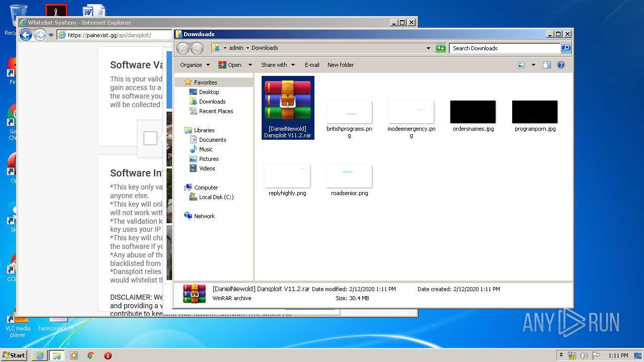Select Favorites in the navigation pane

tap(205, 82)
